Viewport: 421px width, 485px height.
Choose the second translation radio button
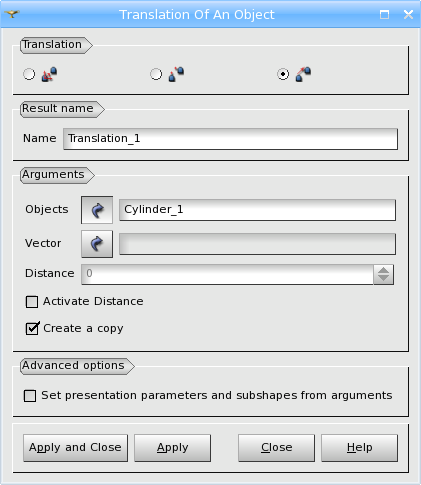156,74
